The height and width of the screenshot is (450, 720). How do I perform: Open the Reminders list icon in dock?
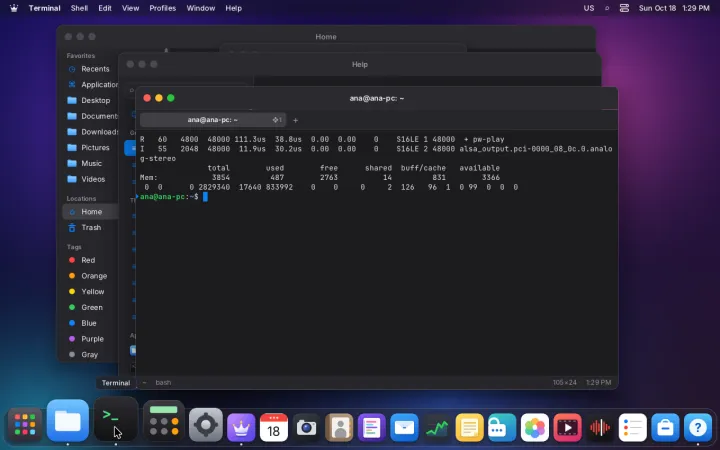click(x=633, y=428)
